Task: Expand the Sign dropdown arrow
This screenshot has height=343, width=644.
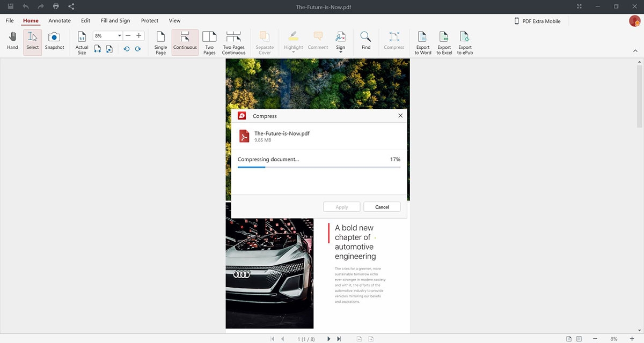Action: 340,52
